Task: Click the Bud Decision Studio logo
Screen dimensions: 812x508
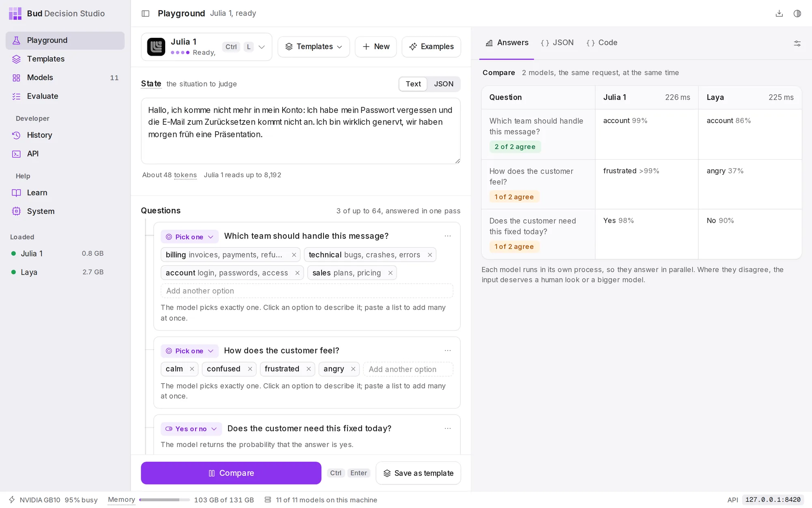Action: click(x=15, y=13)
